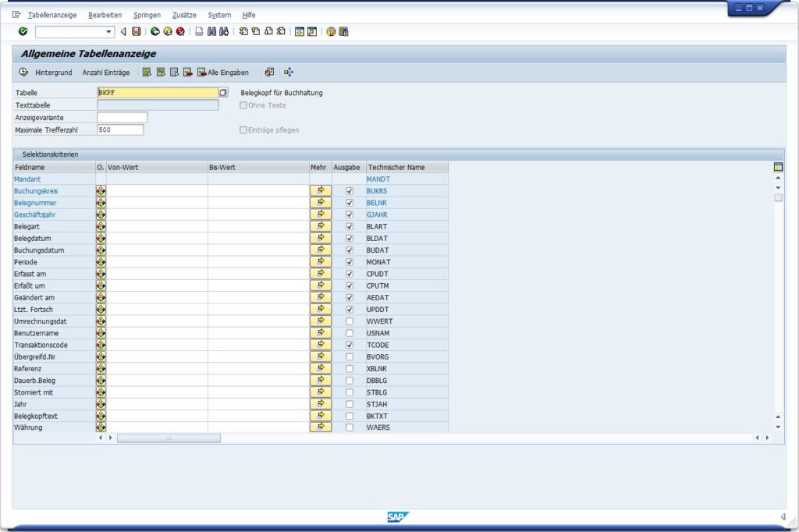The height and width of the screenshot is (532, 799).
Task: Click the green Back arrow icon
Action: click(x=155, y=32)
